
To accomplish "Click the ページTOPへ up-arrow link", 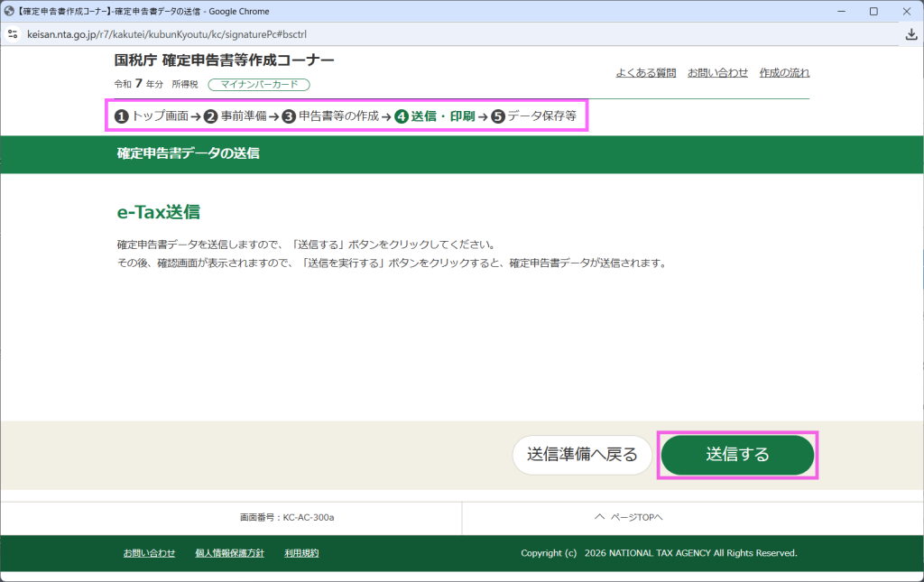I will (x=629, y=517).
